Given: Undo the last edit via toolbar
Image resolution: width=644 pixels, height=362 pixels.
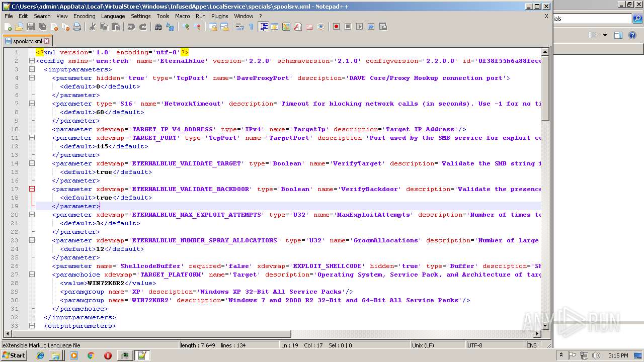Looking at the screenshot, I should point(131,27).
